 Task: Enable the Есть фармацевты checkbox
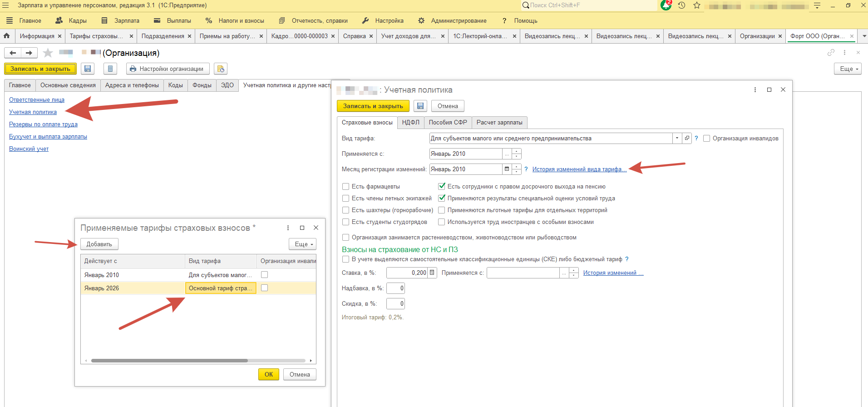tap(346, 186)
